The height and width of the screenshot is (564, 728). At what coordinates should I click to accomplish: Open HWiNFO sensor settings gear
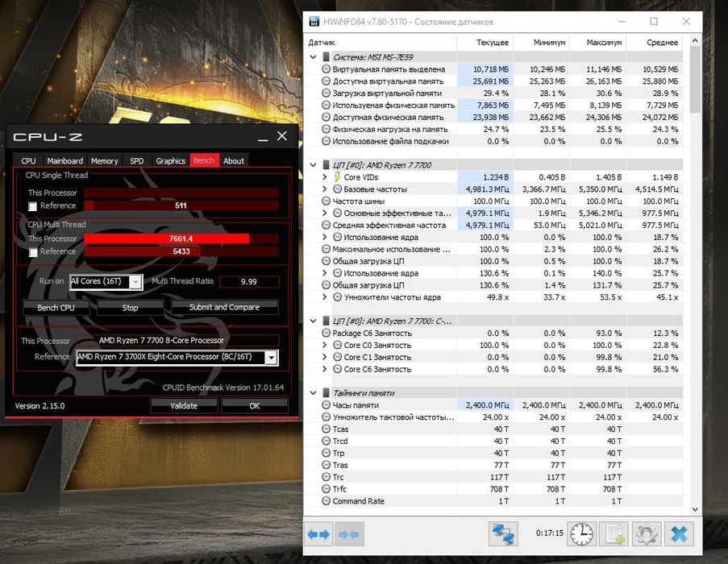(647, 534)
